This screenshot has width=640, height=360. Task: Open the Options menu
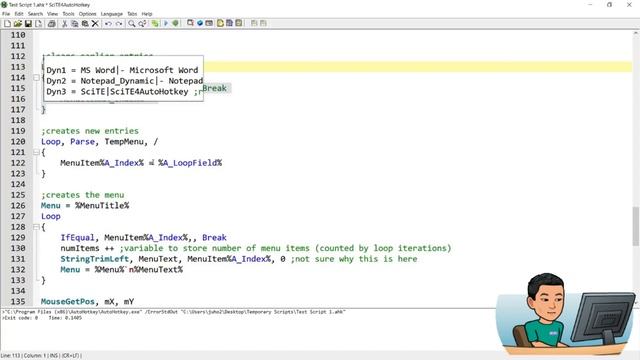coord(87,14)
